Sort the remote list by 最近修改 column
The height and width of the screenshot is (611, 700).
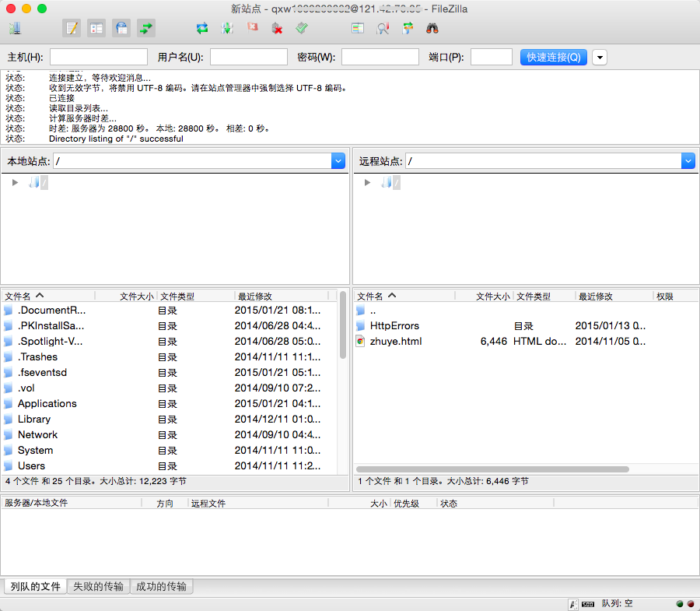[614, 297]
